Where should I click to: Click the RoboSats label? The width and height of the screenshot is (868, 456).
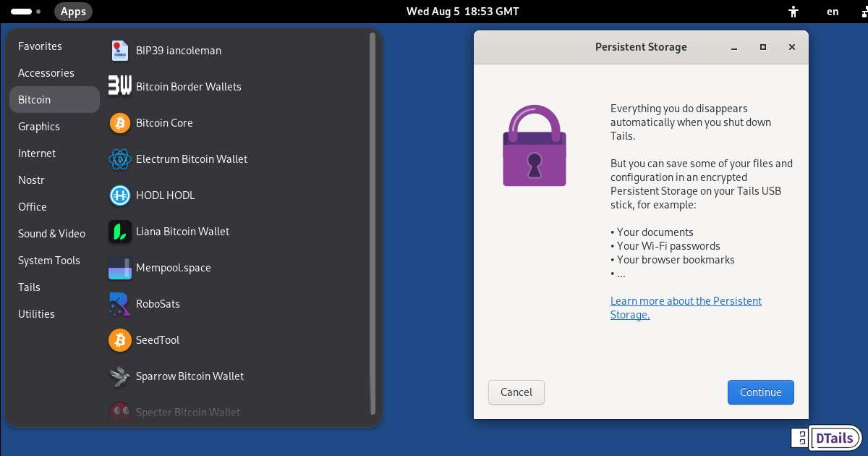(158, 304)
